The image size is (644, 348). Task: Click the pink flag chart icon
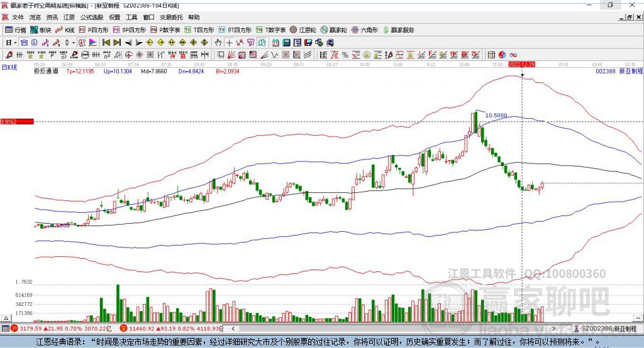93,43
